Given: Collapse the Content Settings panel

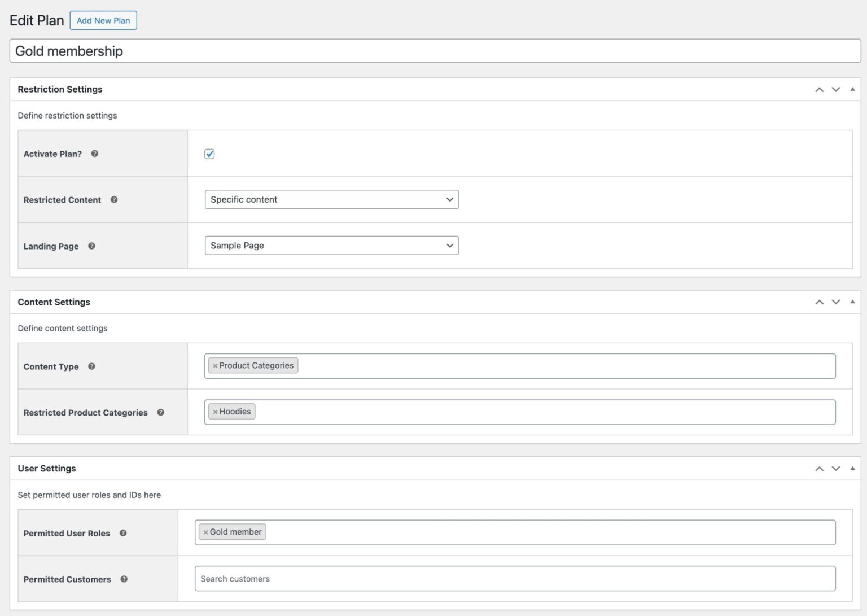Looking at the screenshot, I should (x=852, y=302).
